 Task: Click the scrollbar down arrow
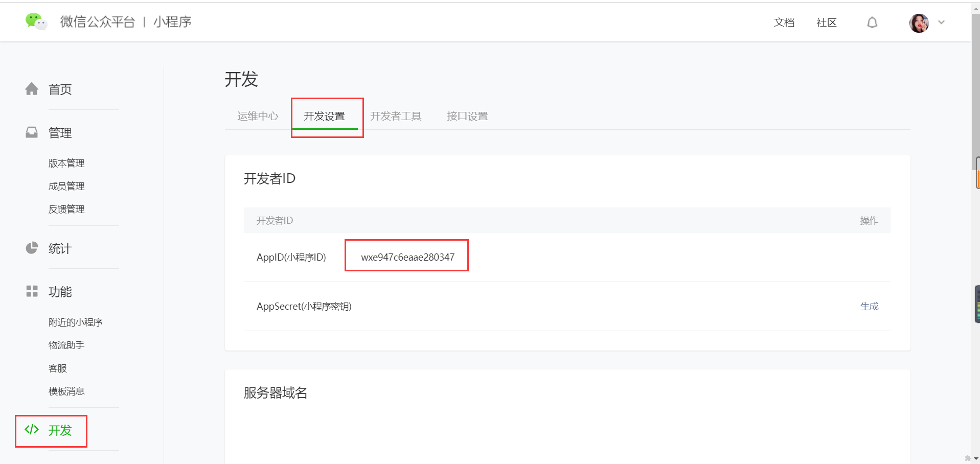[975, 458]
